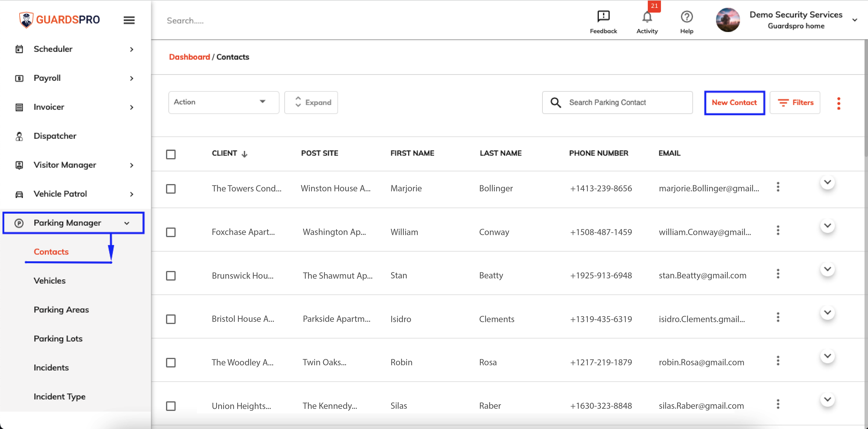Screen dimensions: 868x429
Task: Open three-dot menu for Stan Beatty
Action: coord(778,274)
